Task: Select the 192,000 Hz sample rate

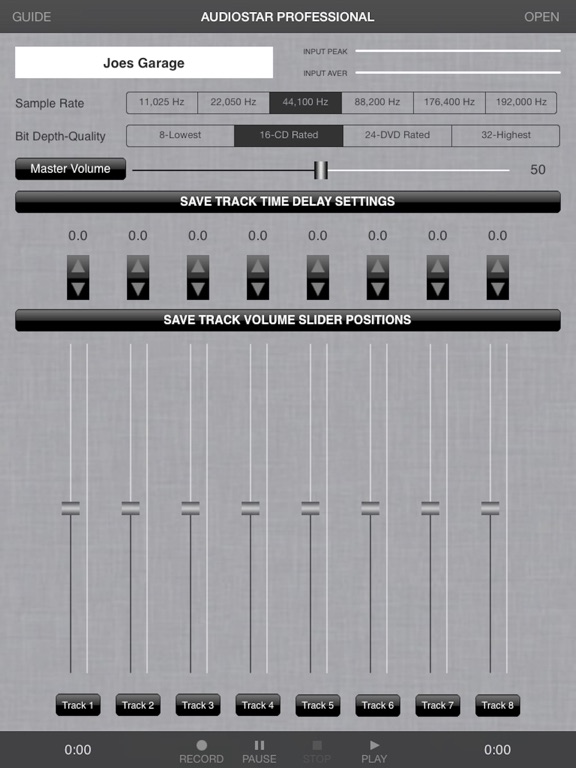Action: pyautogui.click(x=521, y=102)
